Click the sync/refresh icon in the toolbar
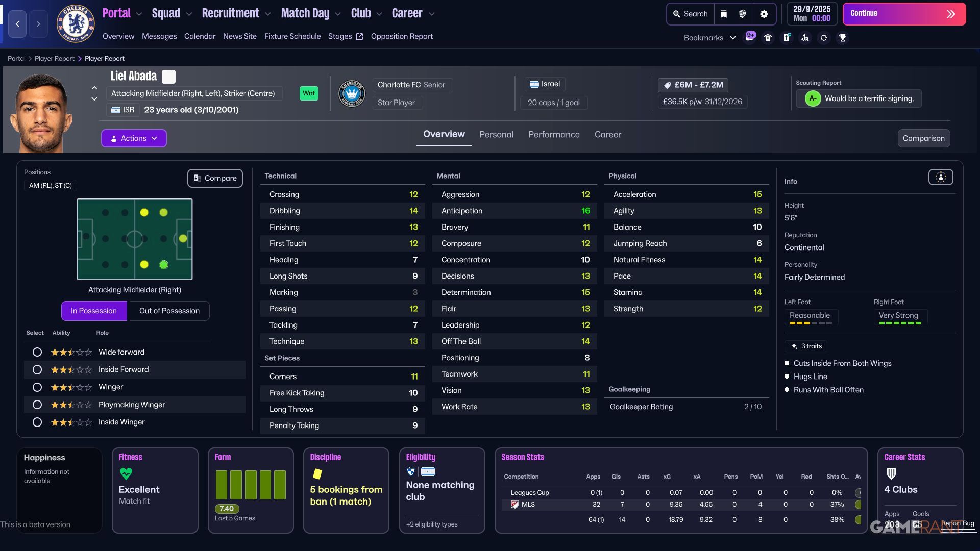The image size is (980, 551). [x=824, y=37]
